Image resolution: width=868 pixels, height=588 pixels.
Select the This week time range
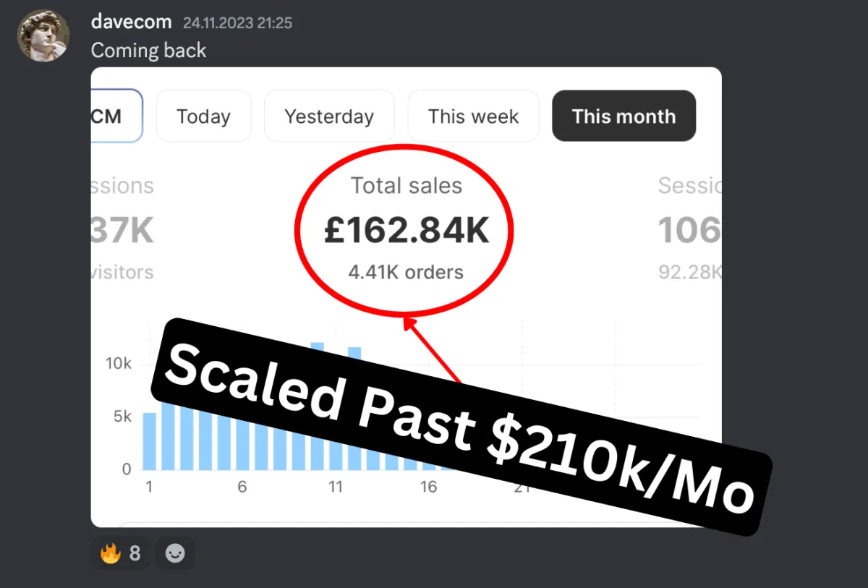tap(473, 116)
